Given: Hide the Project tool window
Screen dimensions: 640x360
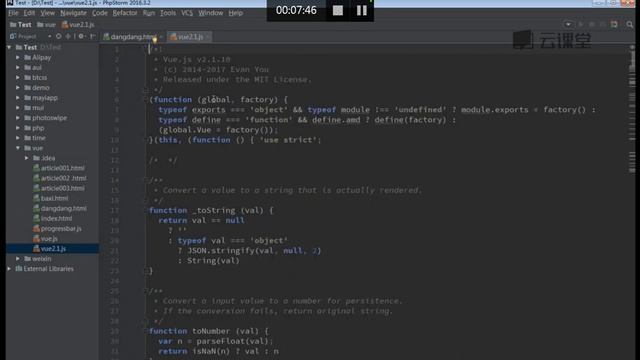Looking at the screenshot, I should pos(93,36).
